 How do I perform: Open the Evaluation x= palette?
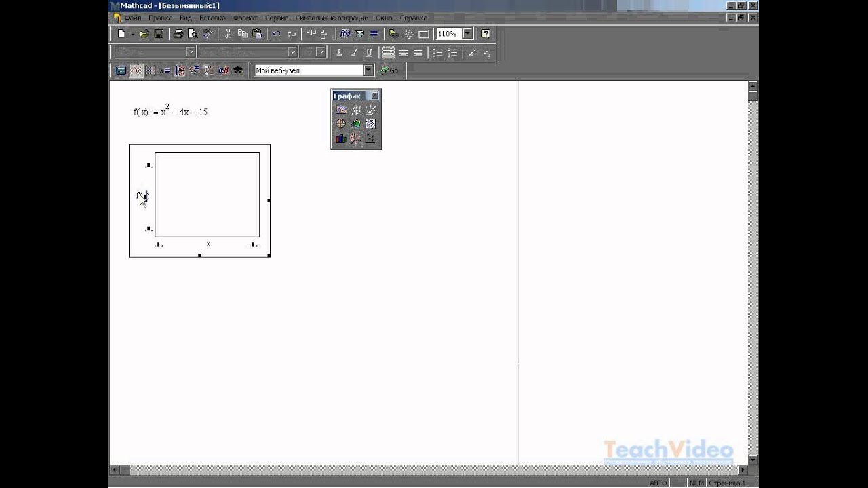(165, 70)
